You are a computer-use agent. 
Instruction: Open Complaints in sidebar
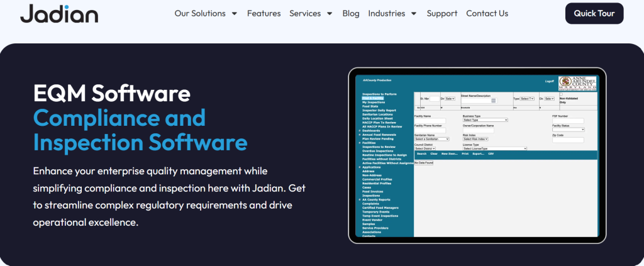coord(370,204)
